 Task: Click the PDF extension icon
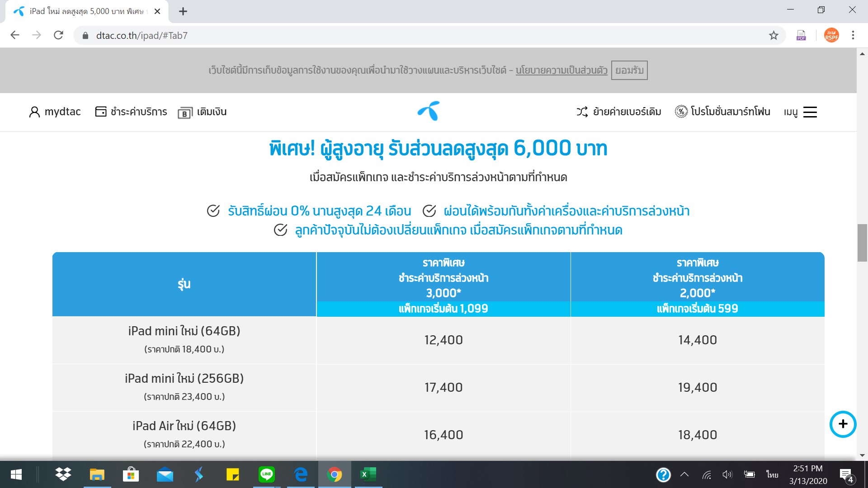(x=801, y=35)
